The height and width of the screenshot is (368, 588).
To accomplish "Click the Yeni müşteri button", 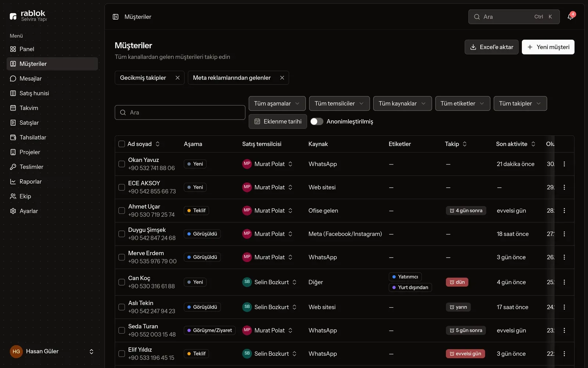I will (548, 47).
